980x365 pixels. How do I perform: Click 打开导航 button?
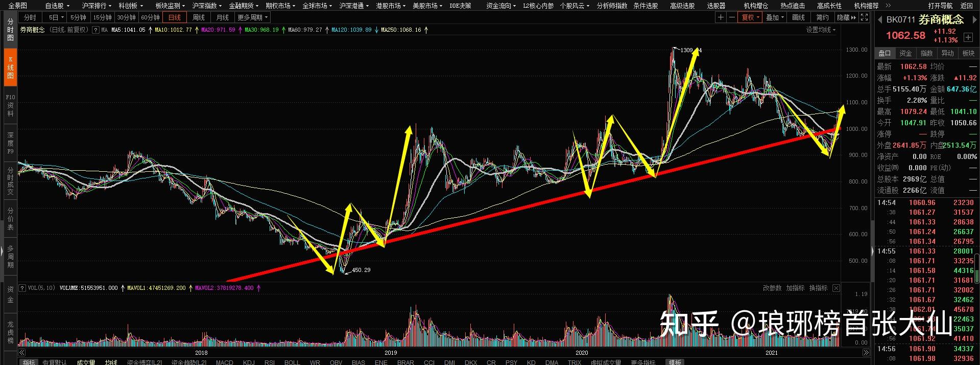point(940,6)
